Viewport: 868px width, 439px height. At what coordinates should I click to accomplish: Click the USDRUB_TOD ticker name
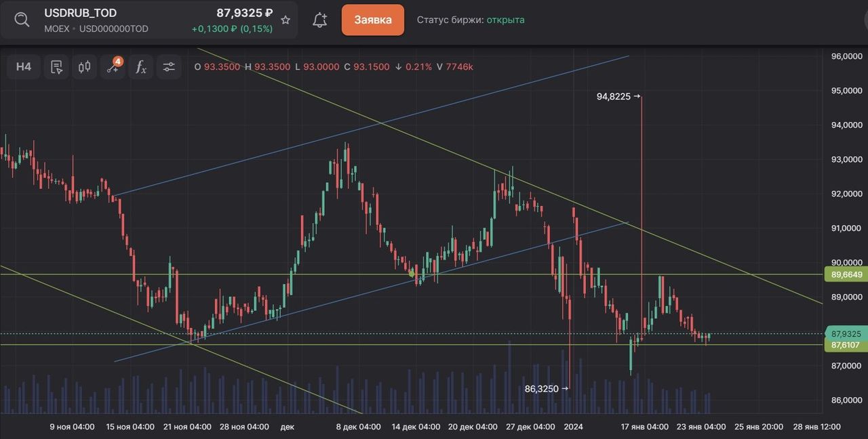(80, 13)
